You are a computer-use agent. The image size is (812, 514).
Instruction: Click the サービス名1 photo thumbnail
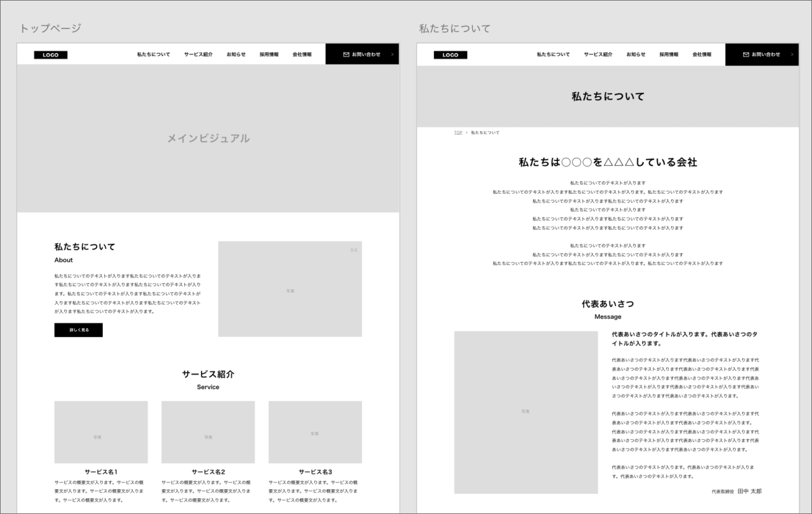click(100, 432)
